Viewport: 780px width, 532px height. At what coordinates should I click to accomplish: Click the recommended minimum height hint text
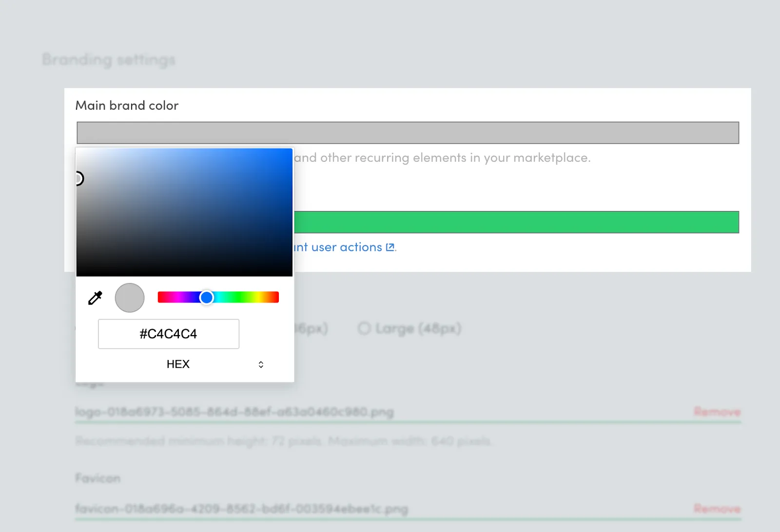(285, 441)
